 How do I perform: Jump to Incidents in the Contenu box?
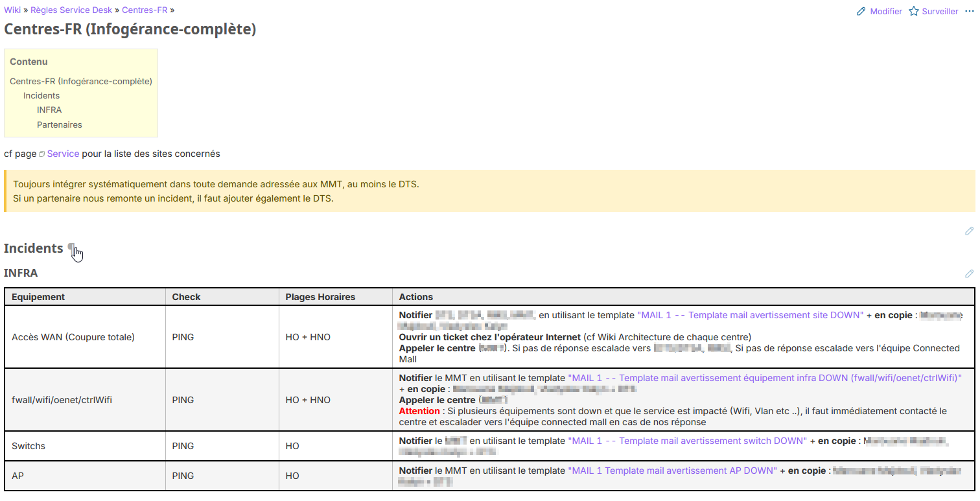[41, 95]
